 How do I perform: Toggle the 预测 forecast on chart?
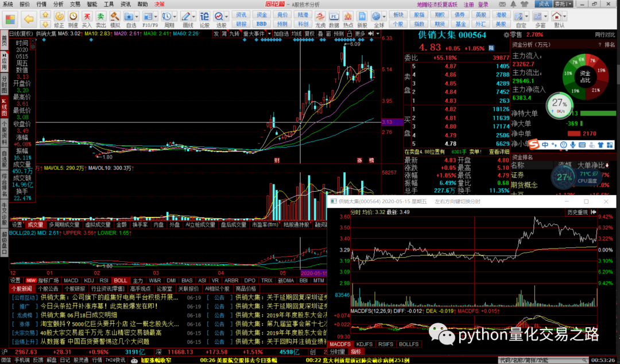point(339,34)
